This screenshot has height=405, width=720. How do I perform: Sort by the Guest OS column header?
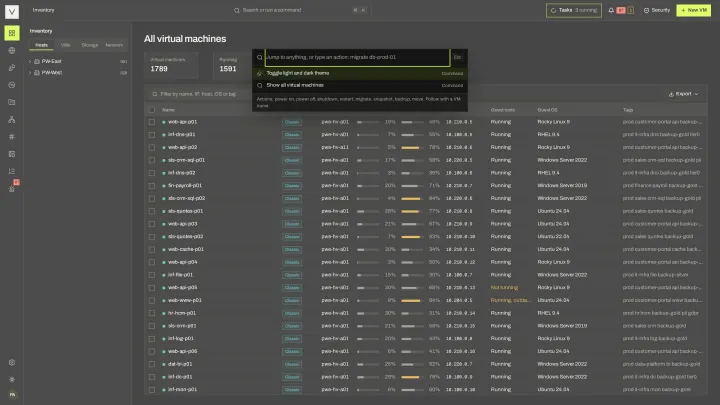click(547, 110)
